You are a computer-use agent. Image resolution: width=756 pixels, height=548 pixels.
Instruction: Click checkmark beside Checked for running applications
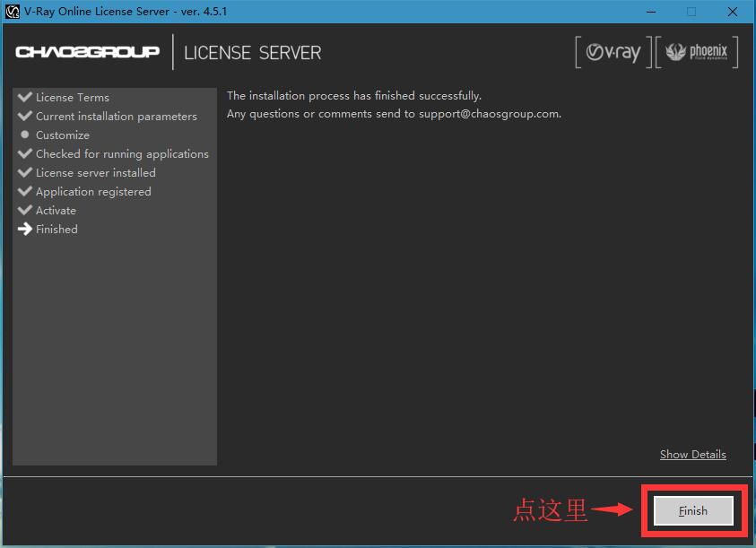[24, 152]
